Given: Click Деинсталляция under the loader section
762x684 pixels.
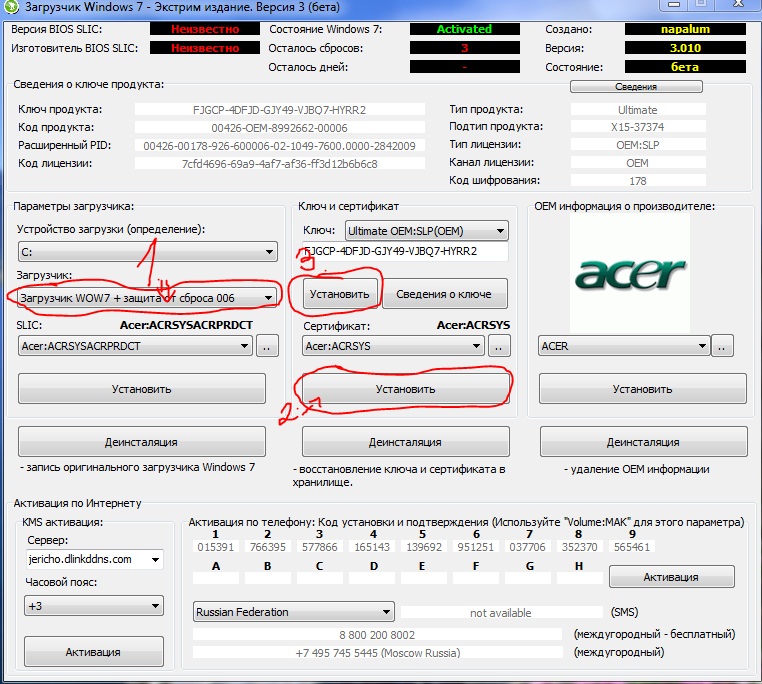Looking at the screenshot, I should 141,442.
